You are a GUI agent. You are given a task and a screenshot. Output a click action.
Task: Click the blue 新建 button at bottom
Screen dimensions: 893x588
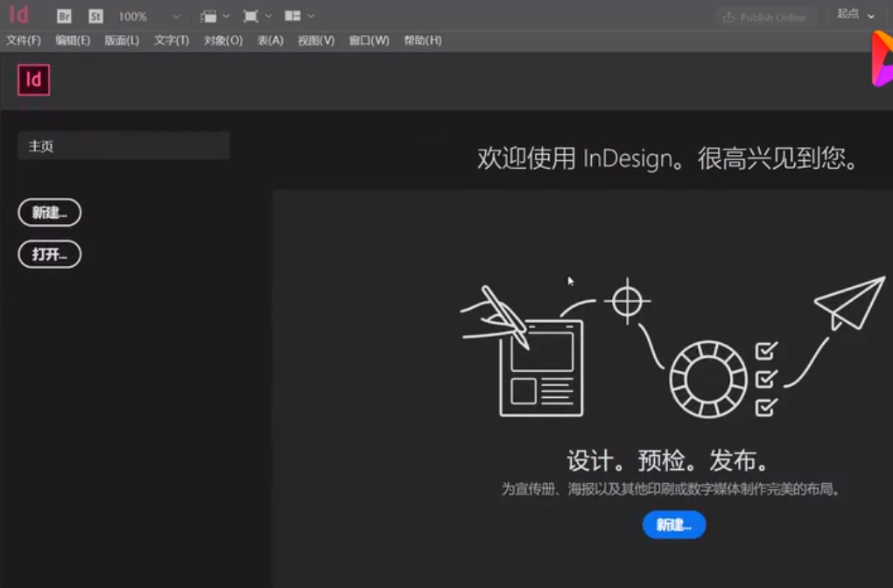[673, 525]
